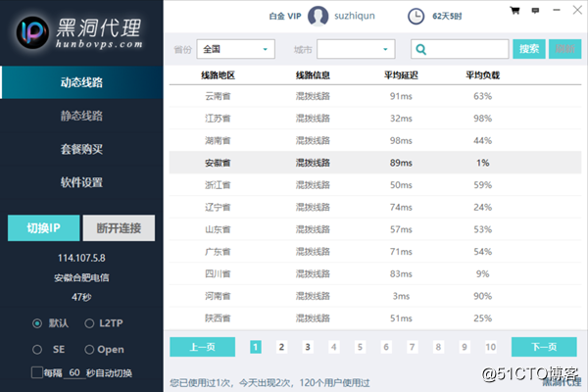Open the 城市 city dropdown
The image size is (588, 392).
pos(356,49)
